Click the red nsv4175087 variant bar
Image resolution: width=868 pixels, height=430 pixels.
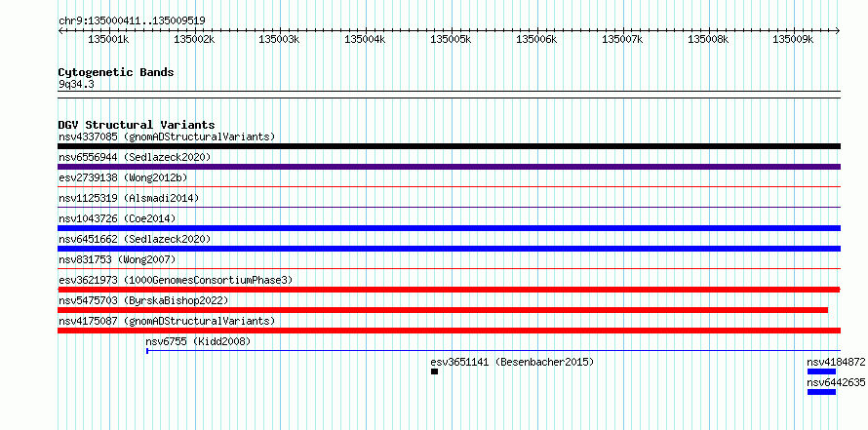pyautogui.click(x=449, y=331)
